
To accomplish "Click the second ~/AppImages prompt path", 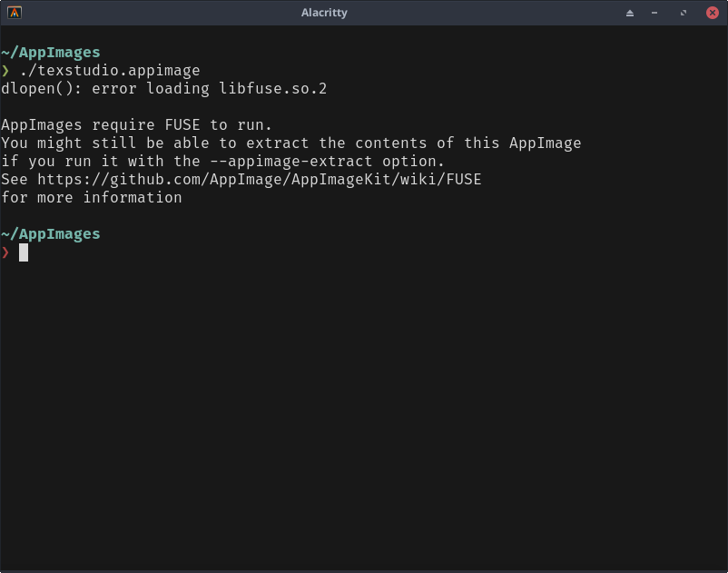I will 51,234.
